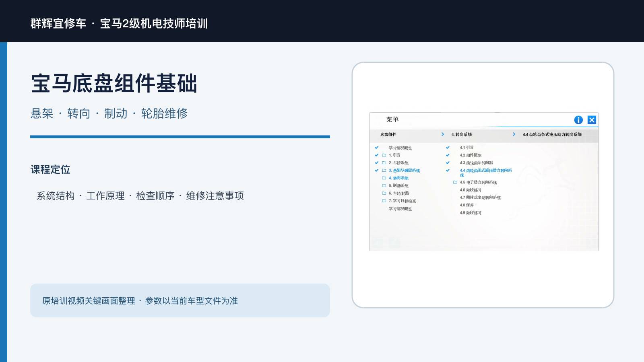This screenshot has width=644, height=362.
Task: Click the 菜单 title in the panel header
Action: (x=392, y=119)
